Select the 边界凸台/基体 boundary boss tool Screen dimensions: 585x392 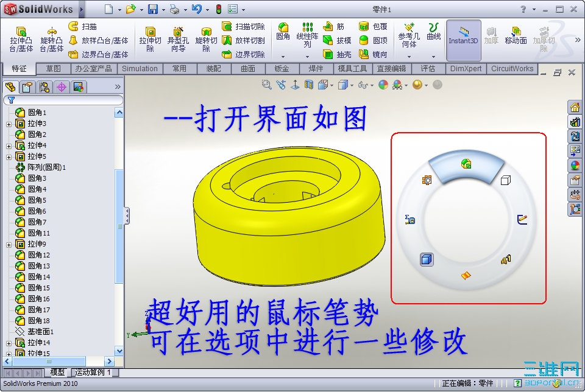99,54
